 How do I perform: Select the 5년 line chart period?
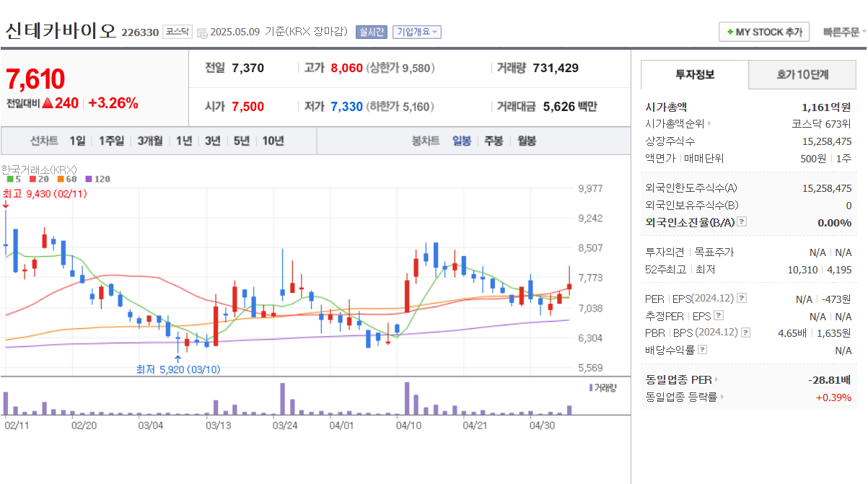pos(241,141)
